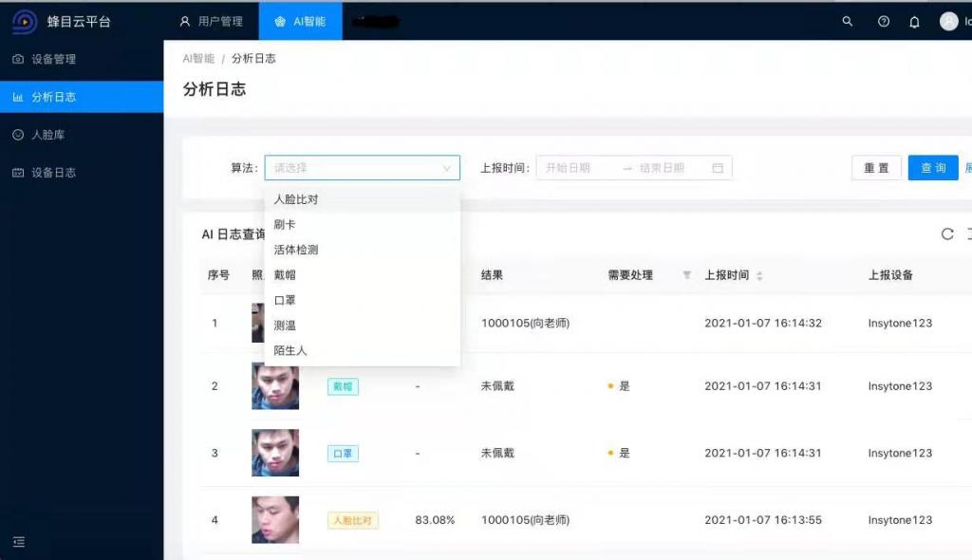Image resolution: width=972 pixels, height=560 pixels.
Task: Select 测温 from the algorithm dropdown
Action: 285,326
